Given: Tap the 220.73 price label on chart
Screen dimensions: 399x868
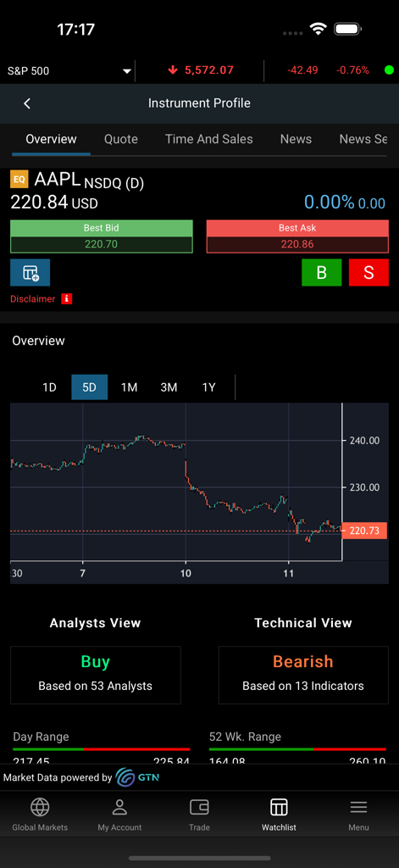Looking at the screenshot, I should [364, 531].
